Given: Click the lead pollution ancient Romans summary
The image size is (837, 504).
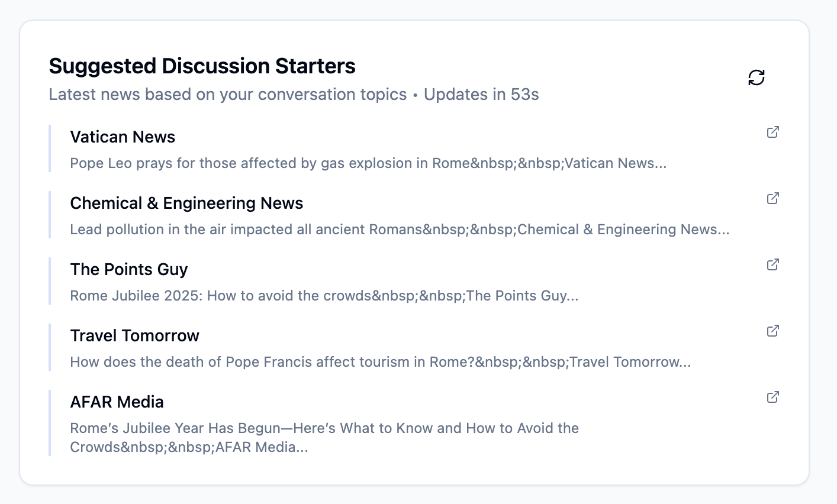Looking at the screenshot, I should [400, 230].
